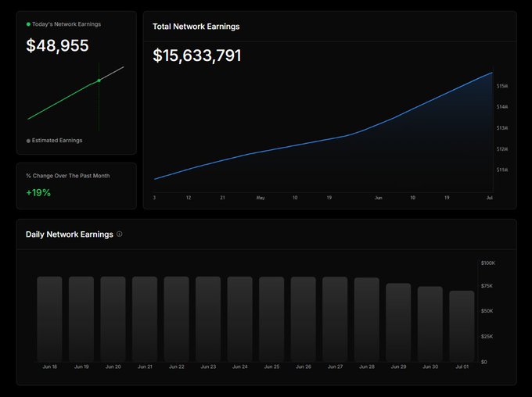Click the Jun 24 daily earnings bar
This screenshot has width=532, height=397.
239,318
